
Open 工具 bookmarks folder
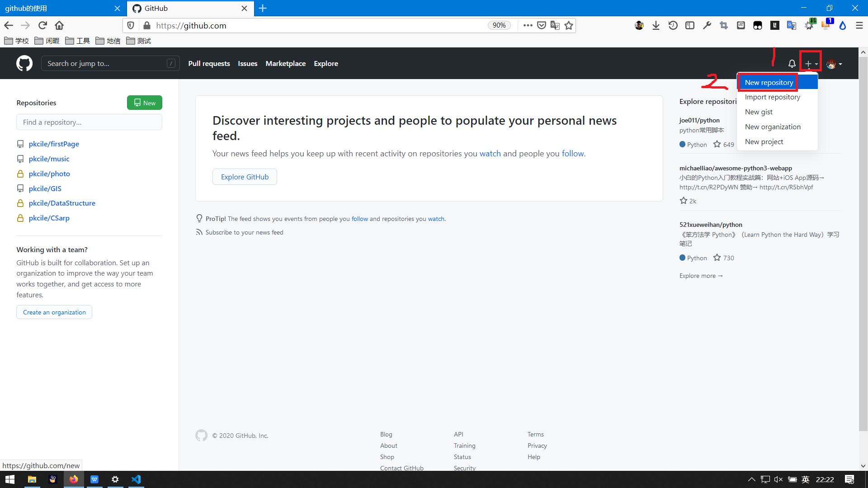77,41
